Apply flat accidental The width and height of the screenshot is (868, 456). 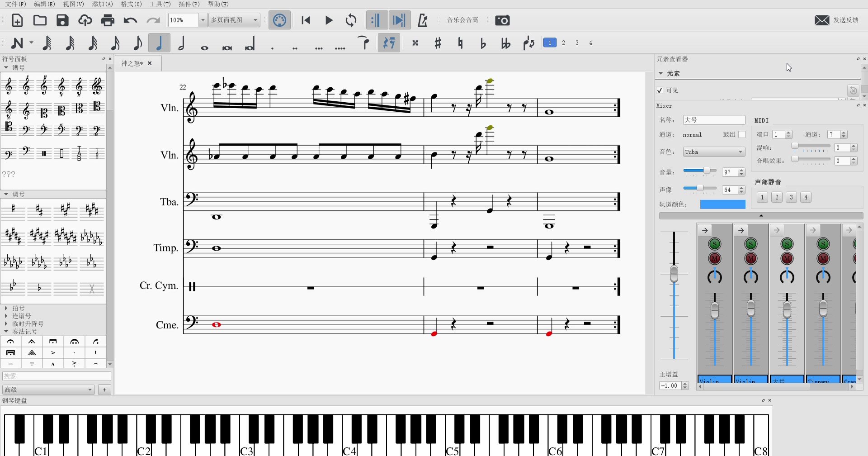click(483, 43)
